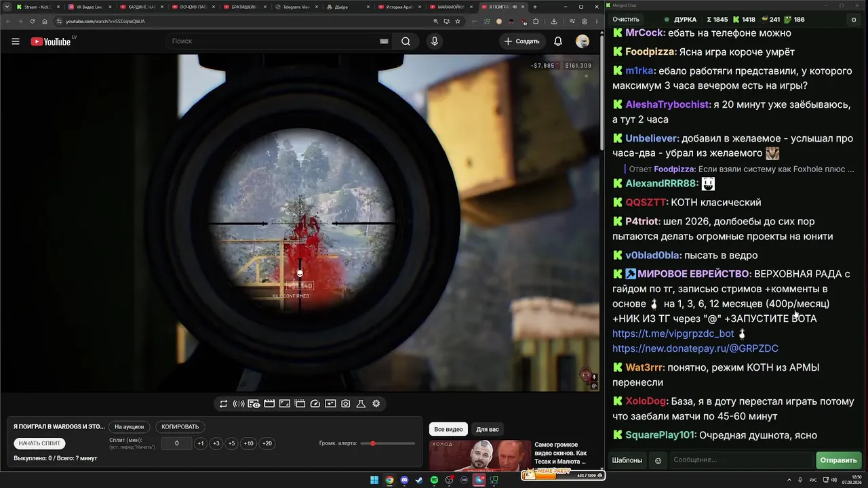Open the tab search dropdown arrow
Screen dimensions: 868x488
click(x=7, y=7)
